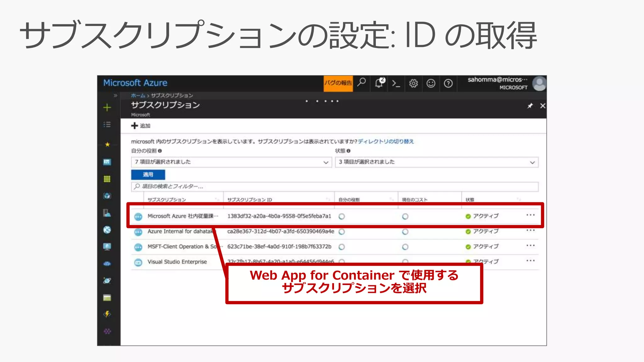Screen dimensions: 644x362
Task: Open more options for Microsoft Azure 社内従量課 row
Action: pyautogui.click(x=530, y=215)
